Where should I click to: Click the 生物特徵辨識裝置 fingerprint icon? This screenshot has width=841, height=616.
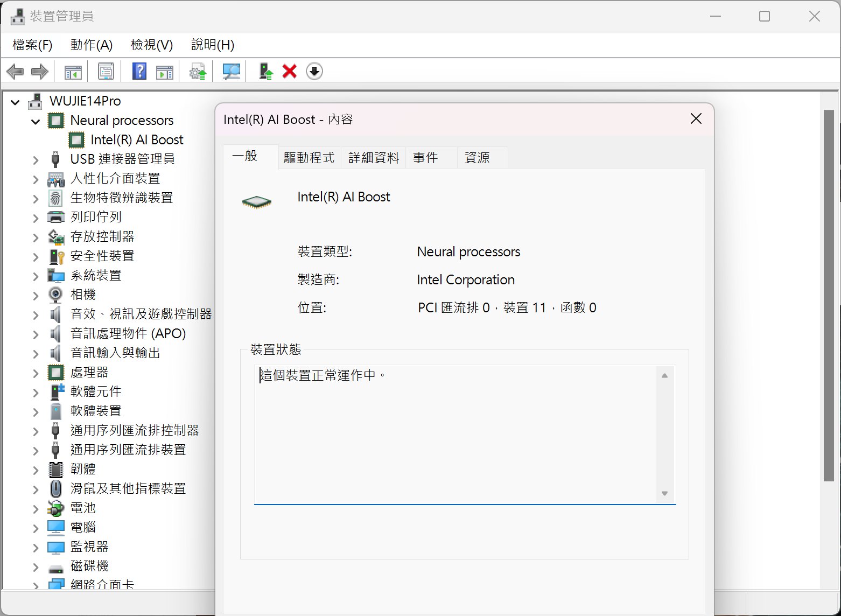coord(55,198)
